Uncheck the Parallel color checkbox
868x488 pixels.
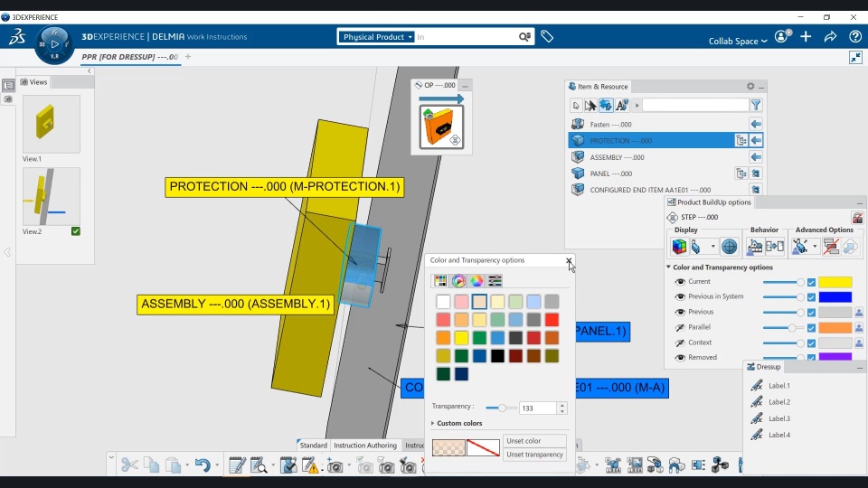811,327
